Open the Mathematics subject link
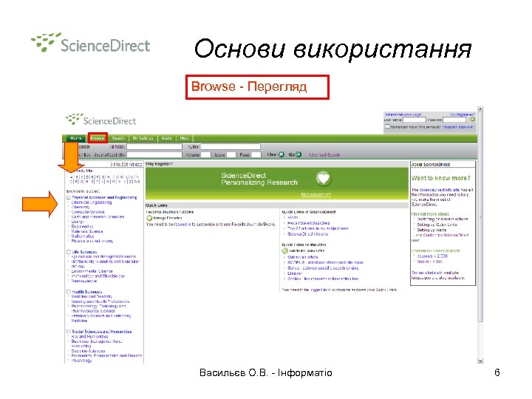The width and height of the screenshot is (532, 399). pyautogui.click(x=83, y=236)
